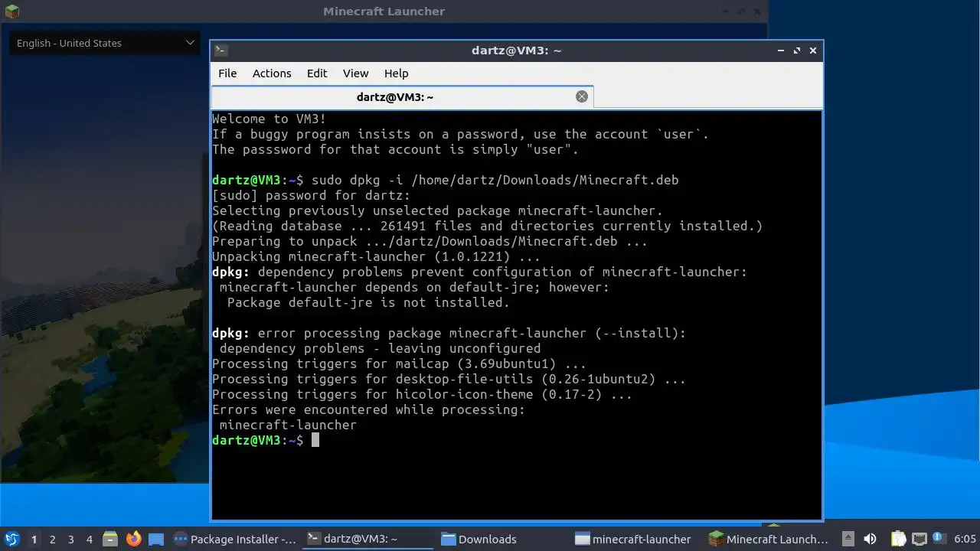Open the Edit menu in terminal

coord(317,73)
